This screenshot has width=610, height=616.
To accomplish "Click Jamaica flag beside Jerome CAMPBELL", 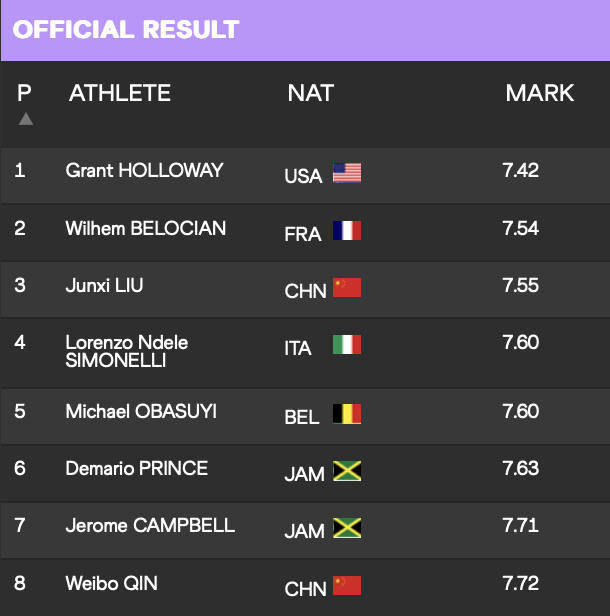I will coord(347,528).
